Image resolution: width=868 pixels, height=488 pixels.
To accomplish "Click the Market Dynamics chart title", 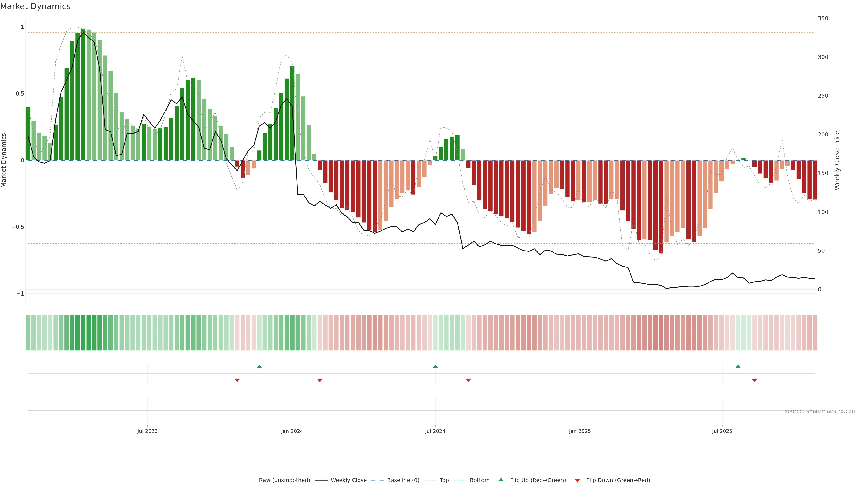I will [35, 6].
